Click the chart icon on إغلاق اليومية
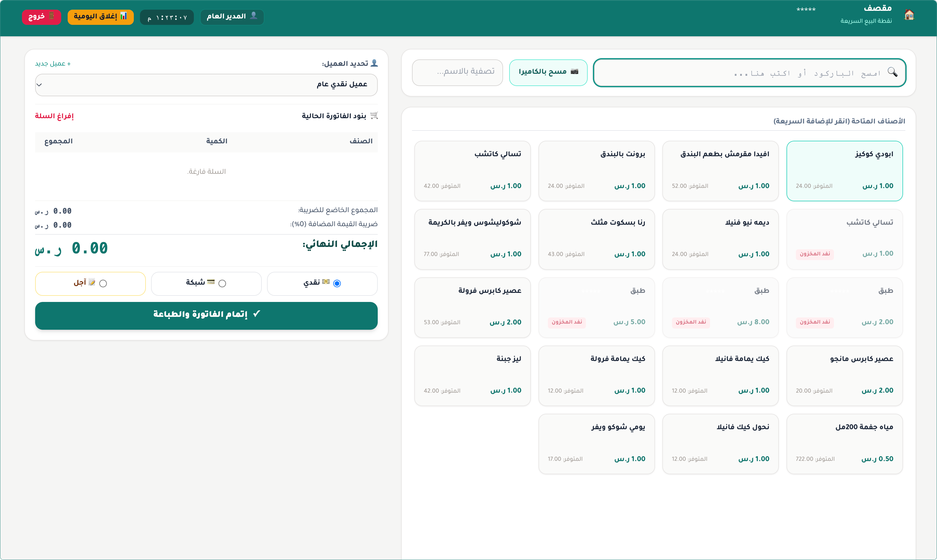 124,16
